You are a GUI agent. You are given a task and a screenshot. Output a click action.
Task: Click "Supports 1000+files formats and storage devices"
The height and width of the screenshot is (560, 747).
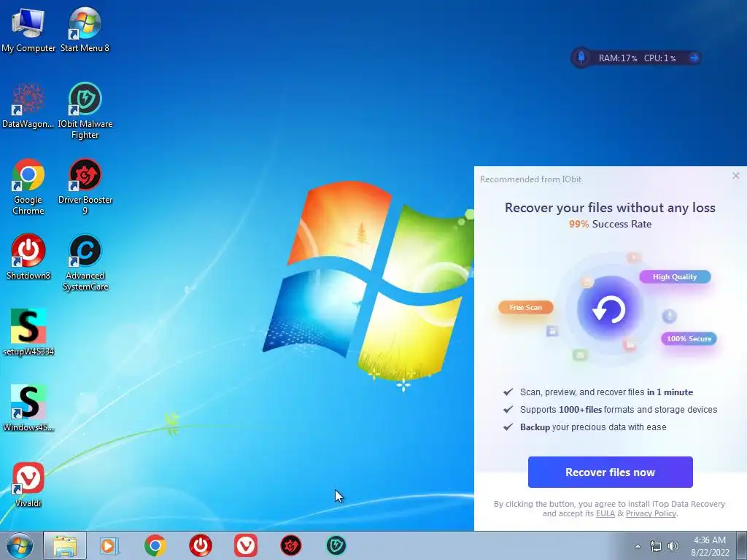click(619, 410)
